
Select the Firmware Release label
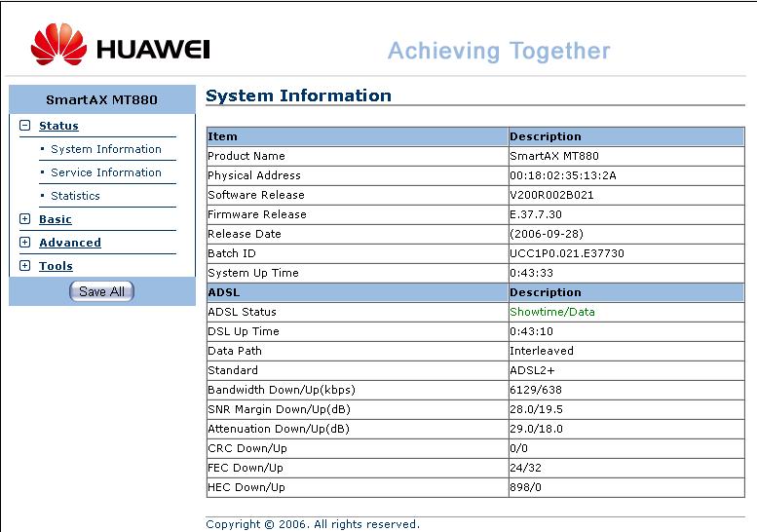[257, 214]
